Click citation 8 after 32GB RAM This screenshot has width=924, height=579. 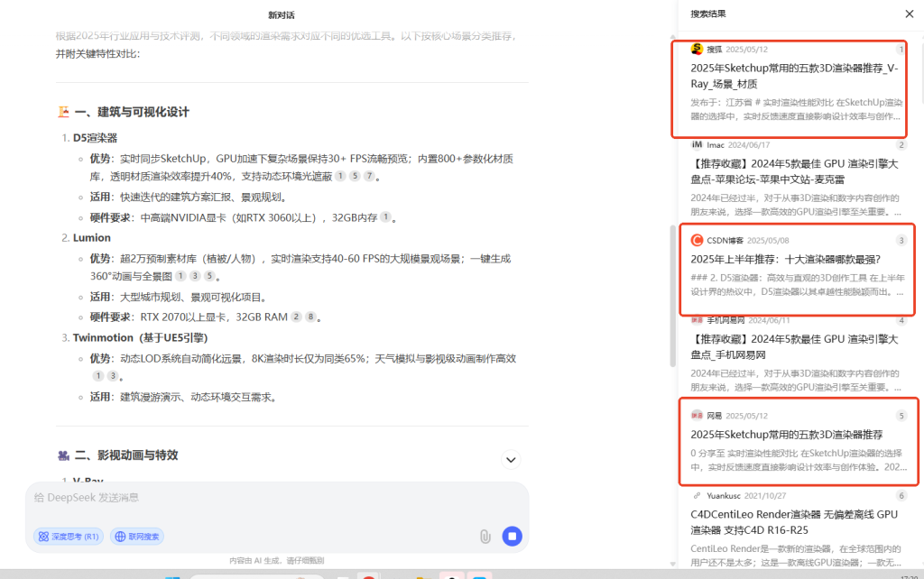pyautogui.click(x=310, y=317)
